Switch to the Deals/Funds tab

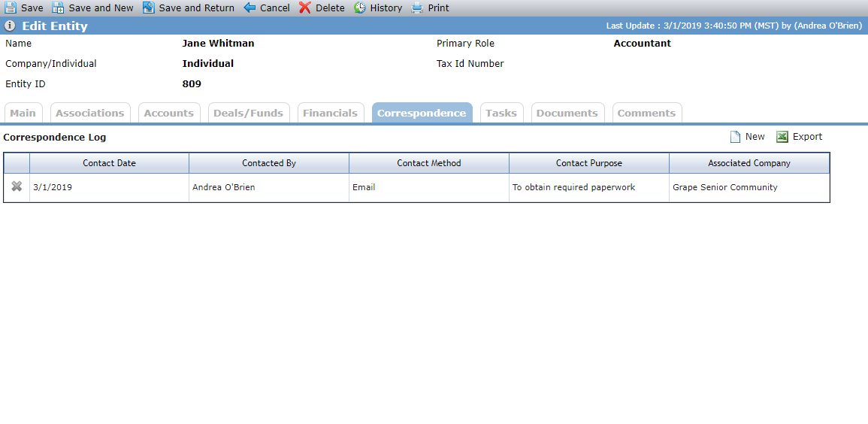[249, 113]
